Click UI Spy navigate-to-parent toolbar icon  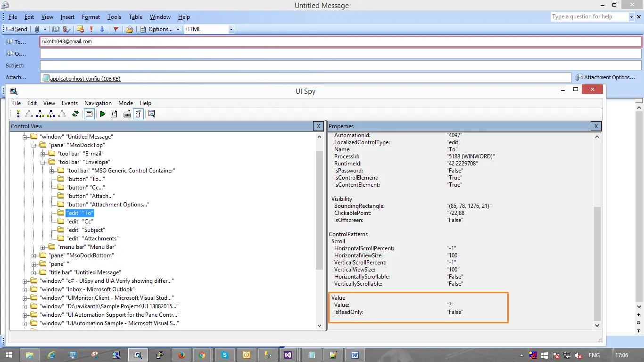(18, 114)
